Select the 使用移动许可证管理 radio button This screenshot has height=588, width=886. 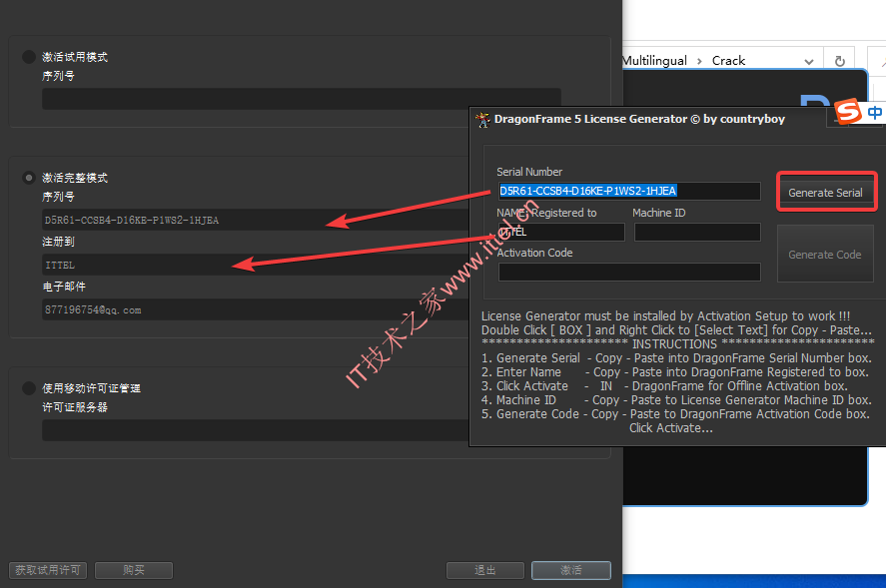(29, 388)
